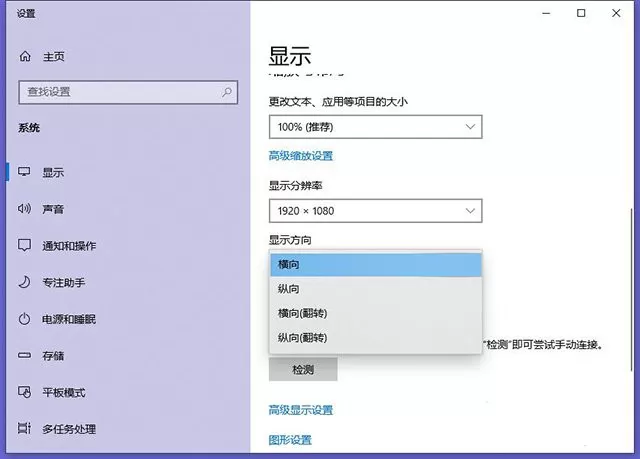Choose 横向 in the orientation list
Image resolution: width=640 pixels, height=459 pixels.
click(376, 264)
